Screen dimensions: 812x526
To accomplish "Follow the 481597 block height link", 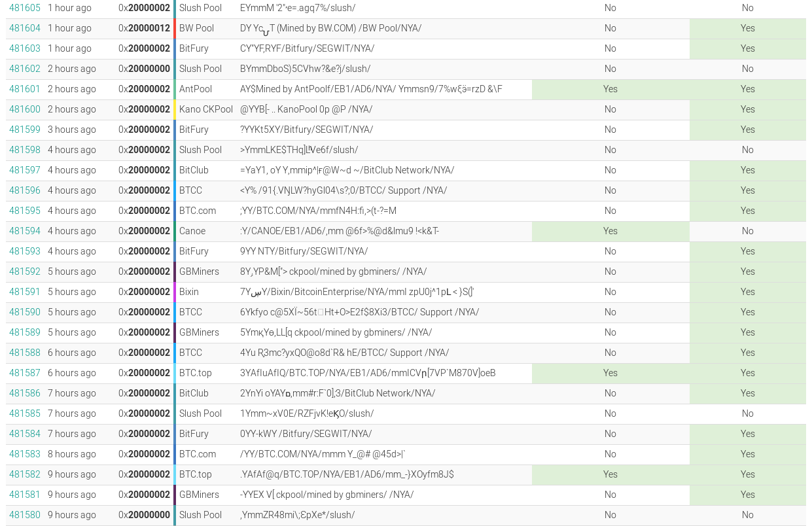I will [25, 170].
